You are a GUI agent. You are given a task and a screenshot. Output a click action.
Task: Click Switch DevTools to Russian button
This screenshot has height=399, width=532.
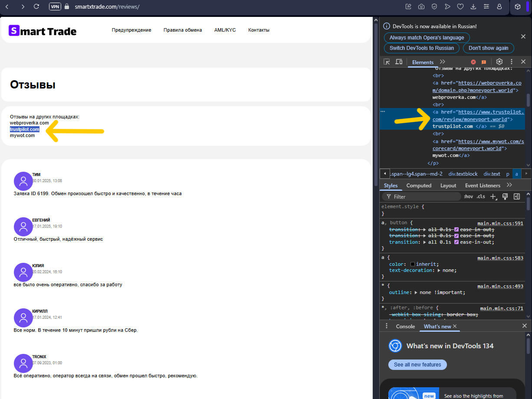pos(422,48)
